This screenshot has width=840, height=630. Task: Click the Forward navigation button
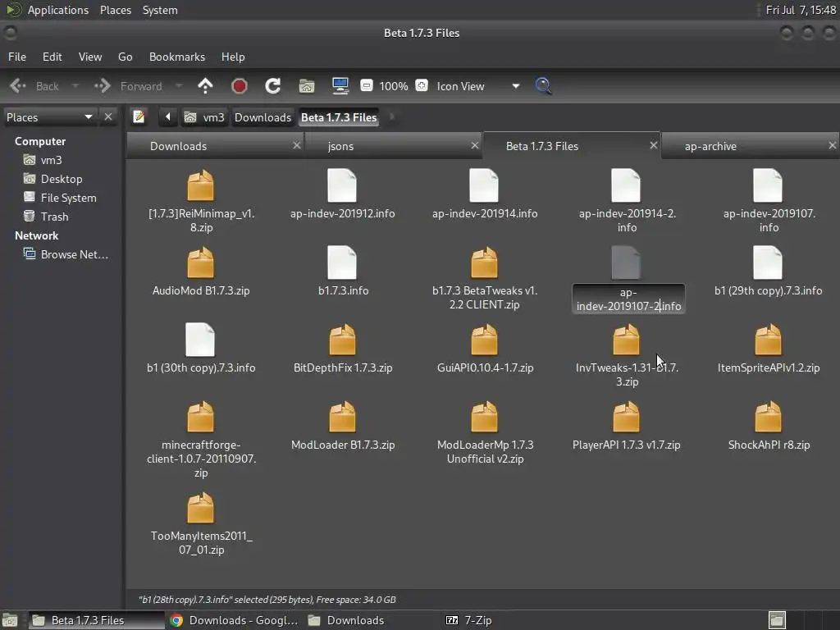coord(129,85)
